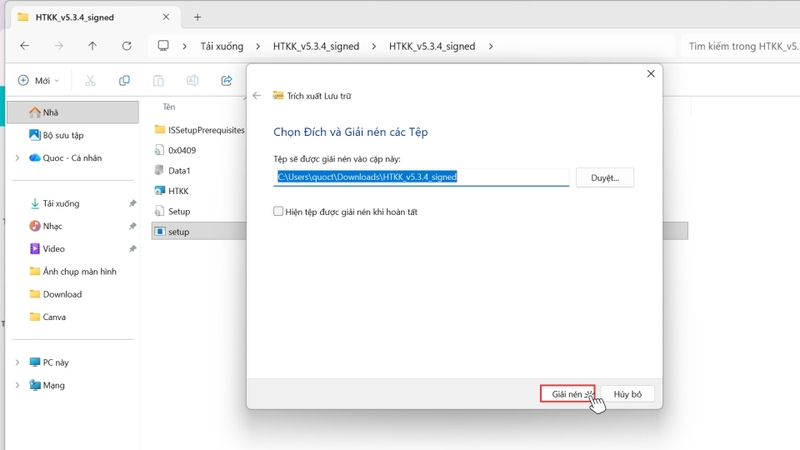Expand chevron after Tải xuống breadcrumb

pos(258,46)
